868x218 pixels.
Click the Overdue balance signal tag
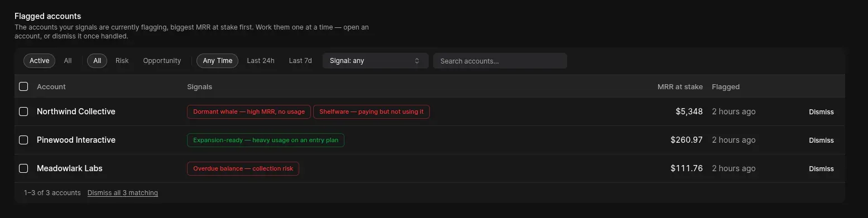(243, 168)
